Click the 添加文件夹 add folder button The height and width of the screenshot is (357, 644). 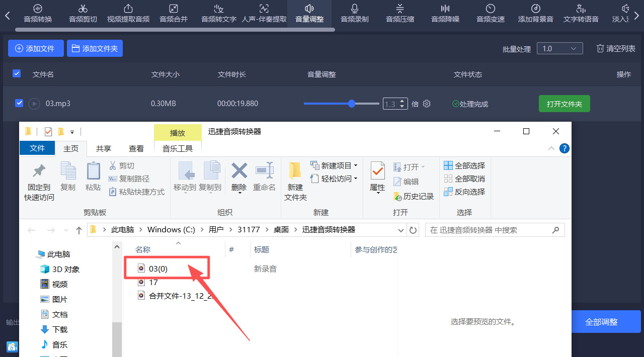point(95,48)
